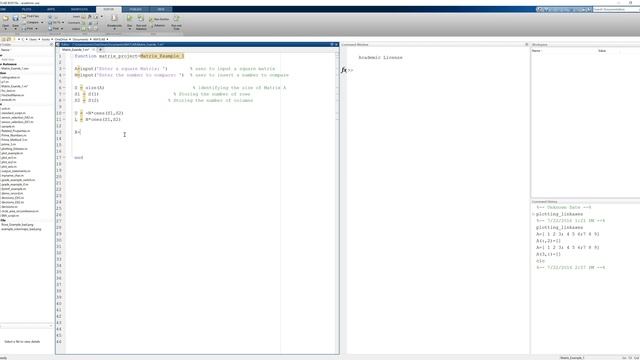
Task: Click the OneDrive segment in address bar
Action: [61, 39]
